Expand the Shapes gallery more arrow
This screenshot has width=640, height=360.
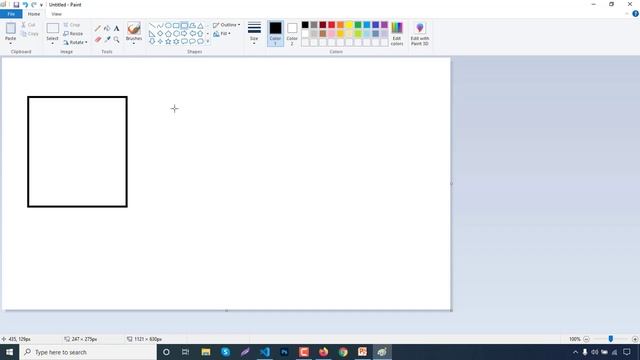(x=208, y=41)
